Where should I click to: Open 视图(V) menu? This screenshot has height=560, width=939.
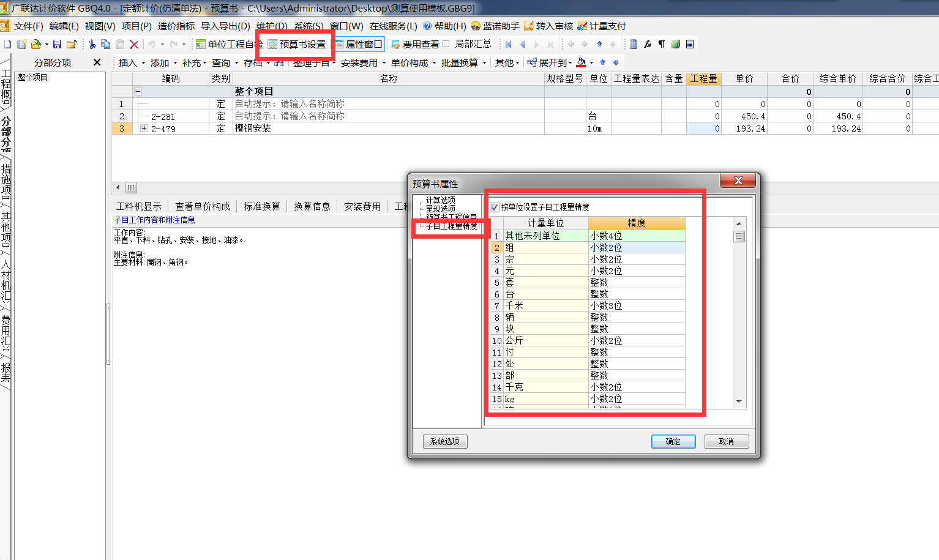coord(100,26)
